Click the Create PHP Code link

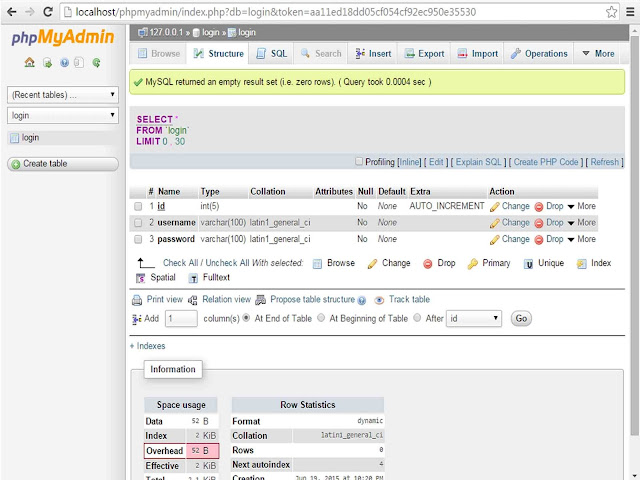[x=546, y=162]
